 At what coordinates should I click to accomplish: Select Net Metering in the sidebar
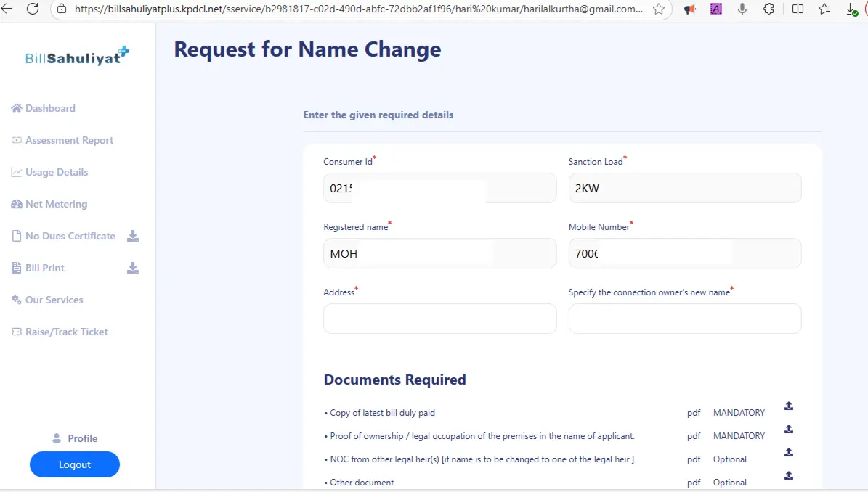[x=56, y=204]
